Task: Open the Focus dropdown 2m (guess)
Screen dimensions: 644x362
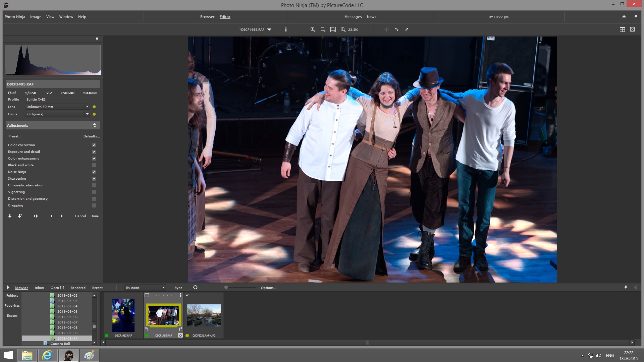Action: point(57,114)
